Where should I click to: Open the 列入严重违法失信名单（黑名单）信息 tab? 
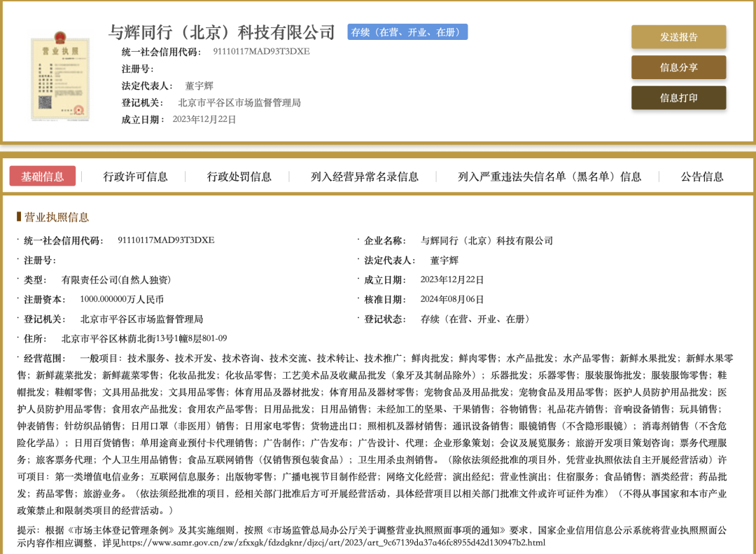pyautogui.click(x=549, y=176)
